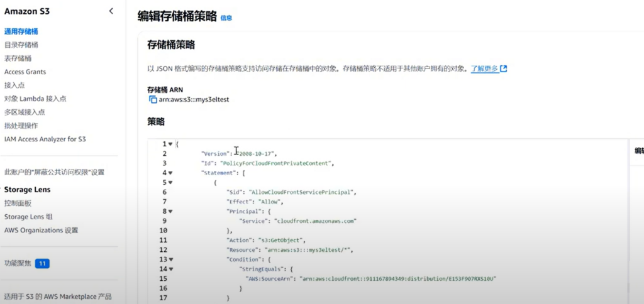Select Access Grants from the sidebar
Image resolution: width=644 pixels, height=304 pixels.
(25, 72)
